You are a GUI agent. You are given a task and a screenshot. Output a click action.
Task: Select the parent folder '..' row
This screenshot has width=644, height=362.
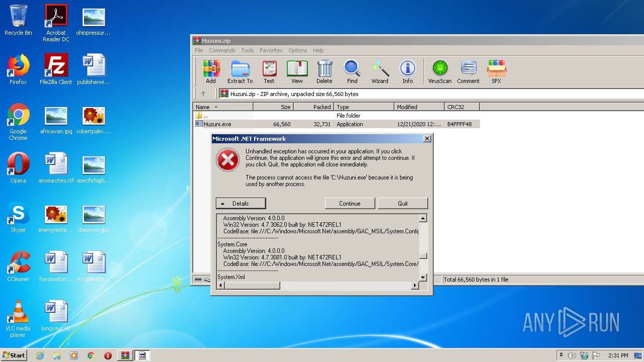pyautogui.click(x=337, y=115)
